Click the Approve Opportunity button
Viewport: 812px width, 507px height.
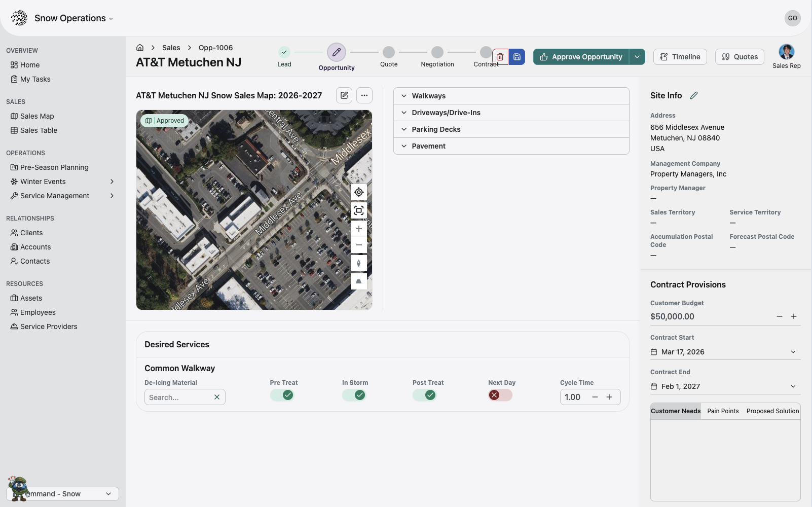point(581,57)
